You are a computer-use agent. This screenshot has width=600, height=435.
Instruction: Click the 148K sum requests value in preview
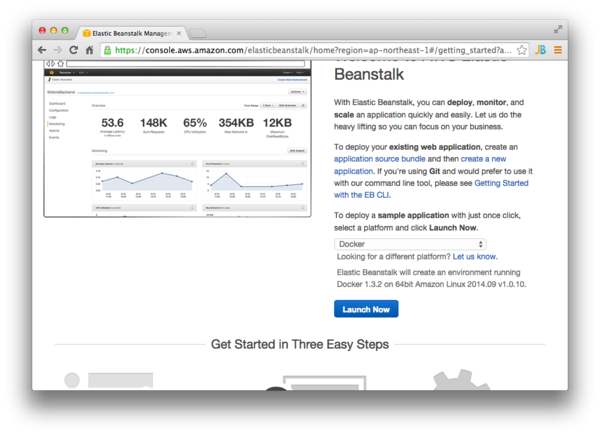pos(153,123)
